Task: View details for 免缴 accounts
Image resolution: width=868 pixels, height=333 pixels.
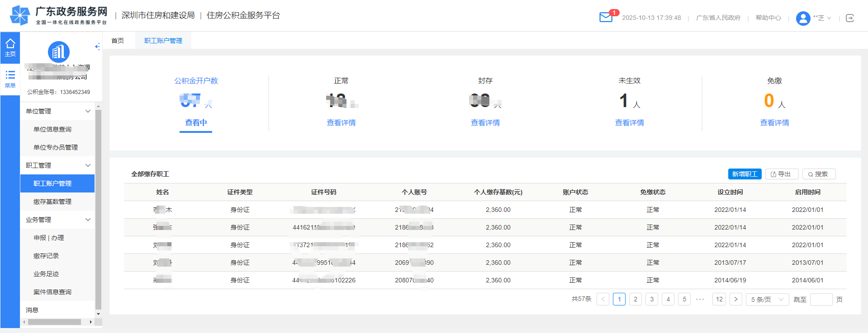Action: click(774, 122)
